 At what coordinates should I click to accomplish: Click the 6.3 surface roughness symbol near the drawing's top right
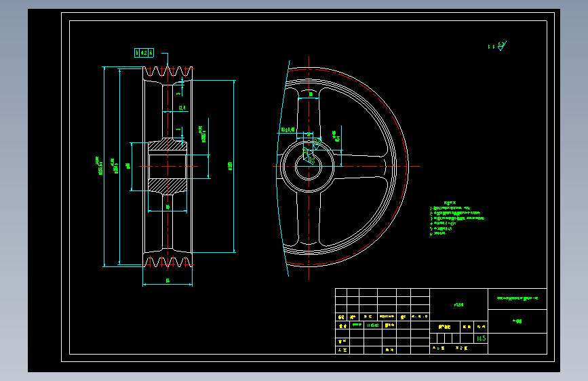[501, 45]
